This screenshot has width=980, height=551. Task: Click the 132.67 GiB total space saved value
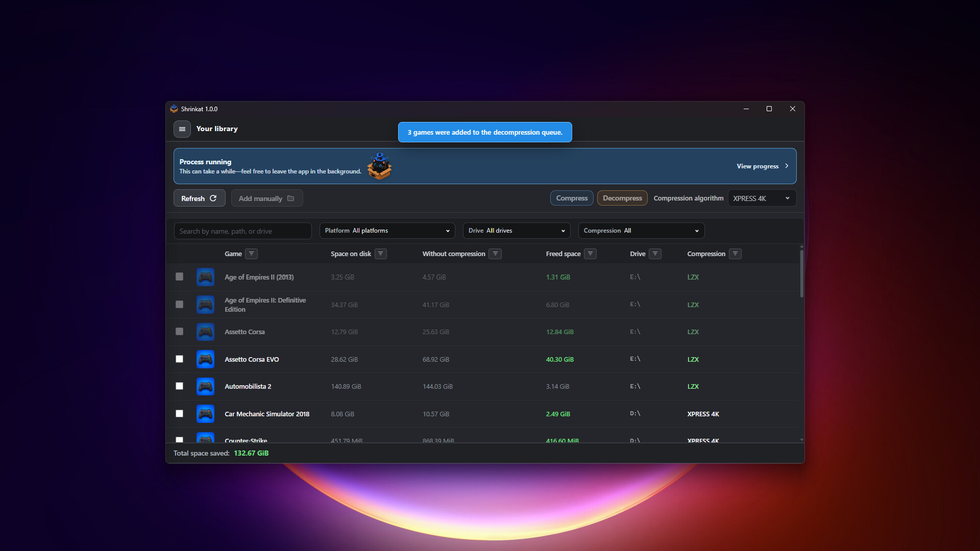(251, 453)
